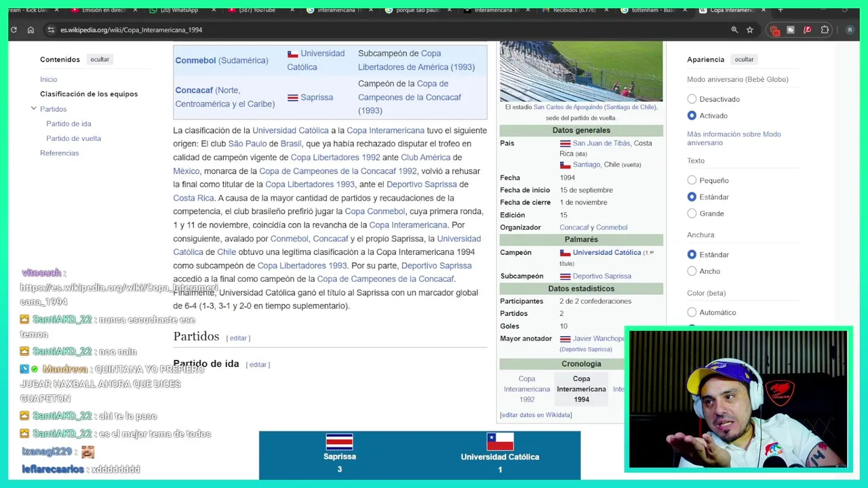
Task: Edit the Partido de ida section
Action: [x=258, y=365]
